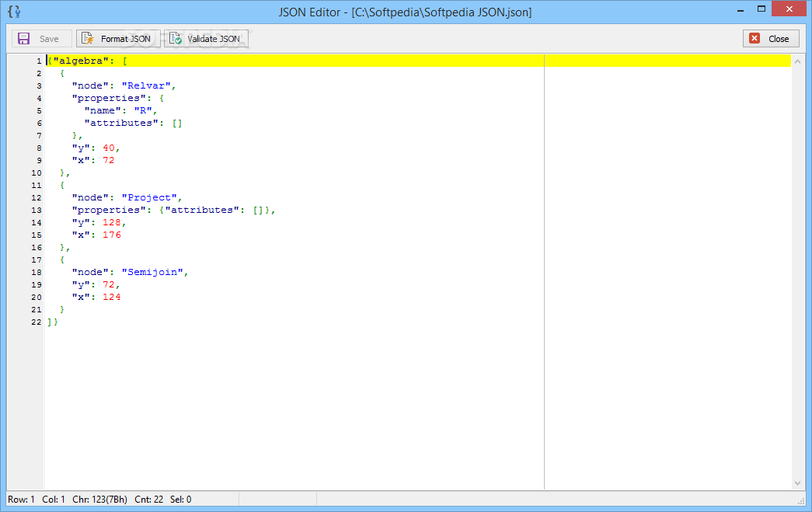Click line number 2 in gutter
This screenshot has height=512, width=812.
click(x=39, y=74)
